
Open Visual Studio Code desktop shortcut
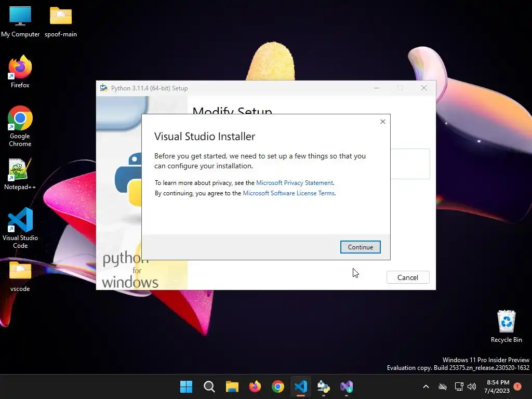tap(20, 228)
